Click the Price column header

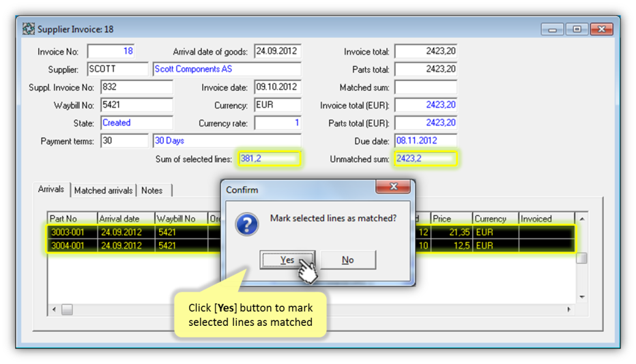coord(451,219)
